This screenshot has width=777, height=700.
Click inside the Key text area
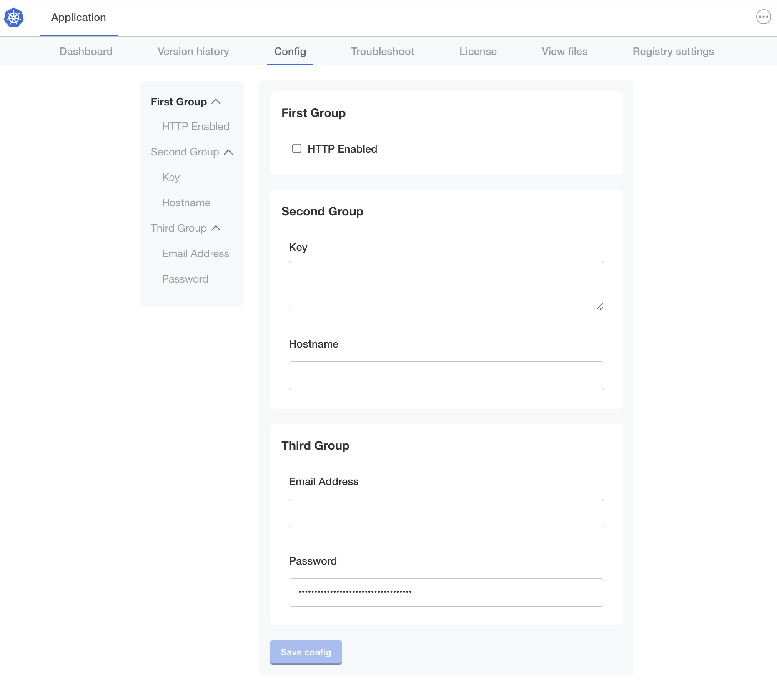(446, 285)
